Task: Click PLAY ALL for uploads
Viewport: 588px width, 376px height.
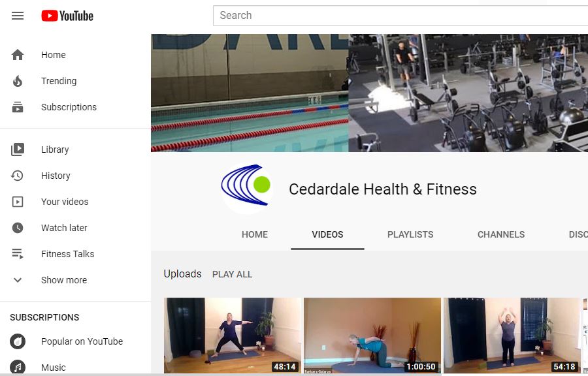Action: pyautogui.click(x=232, y=275)
